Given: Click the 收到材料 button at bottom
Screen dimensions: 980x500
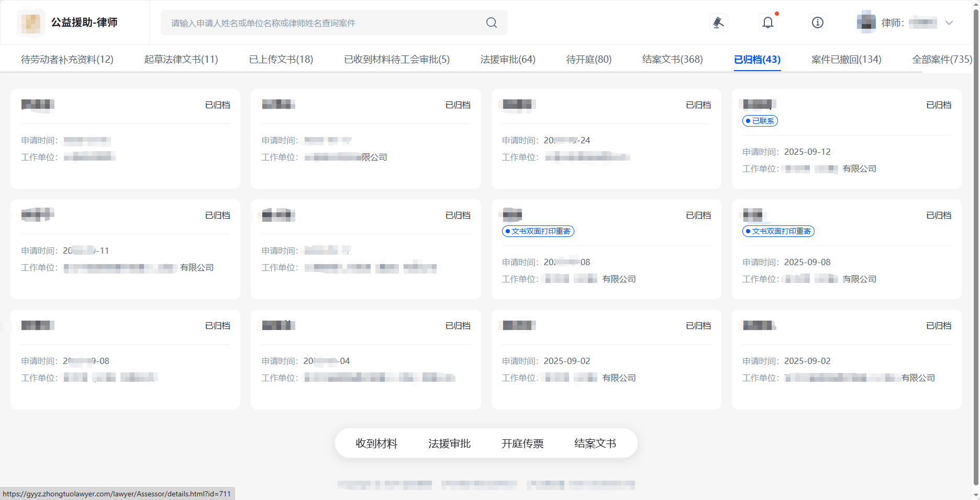Looking at the screenshot, I should click(x=376, y=444).
